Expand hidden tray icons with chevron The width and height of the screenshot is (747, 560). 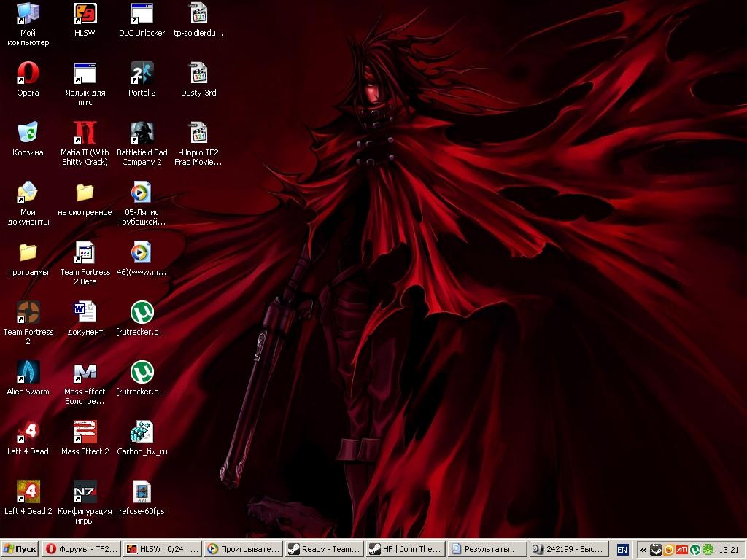643,550
